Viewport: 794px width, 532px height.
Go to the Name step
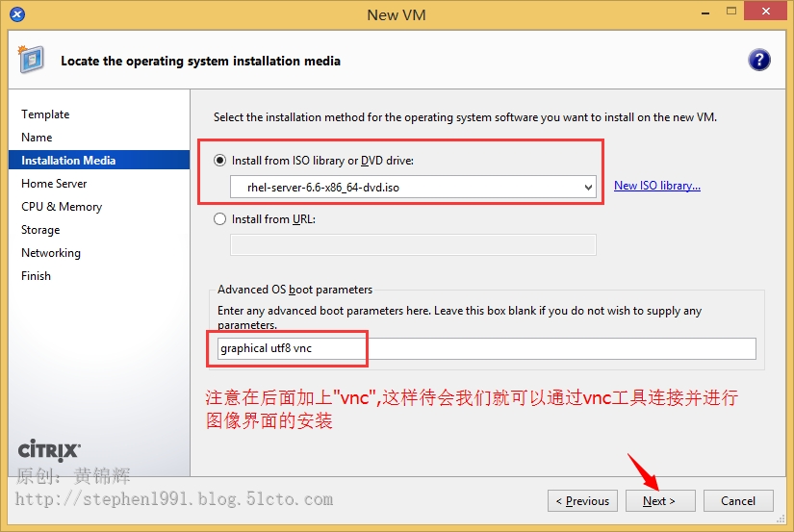point(37,138)
